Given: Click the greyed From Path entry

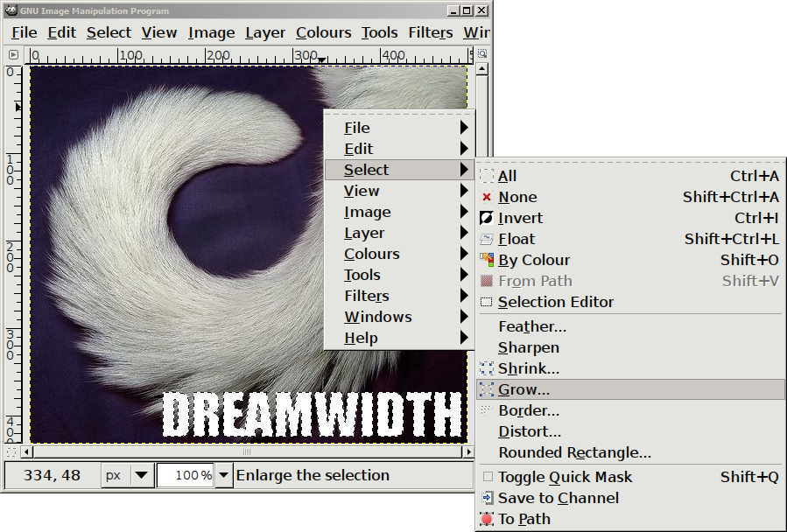Looking at the screenshot, I should pos(630,281).
